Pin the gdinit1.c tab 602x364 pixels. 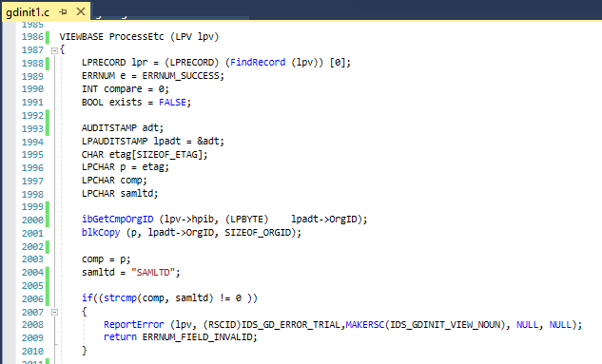click(64, 12)
